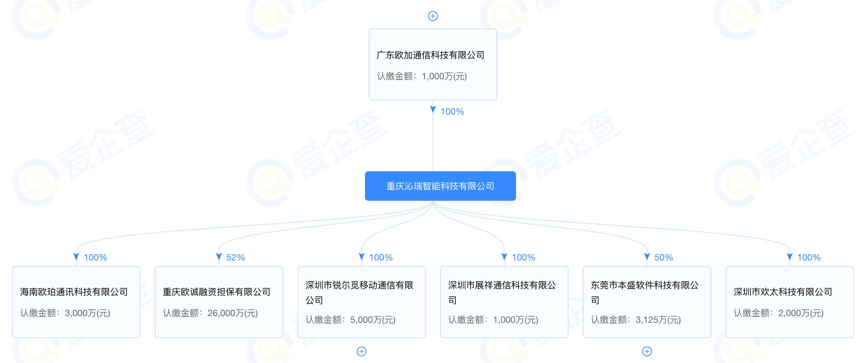Click 认缴金额 26,000万(元) text

coord(210,313)
